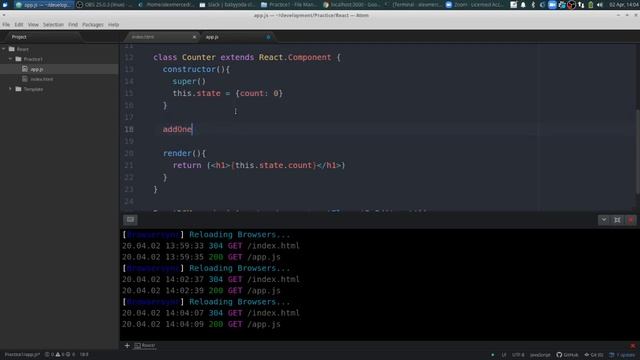640x360 pixels.
Task: Open the volume control in tray
Action: (600, 5)
